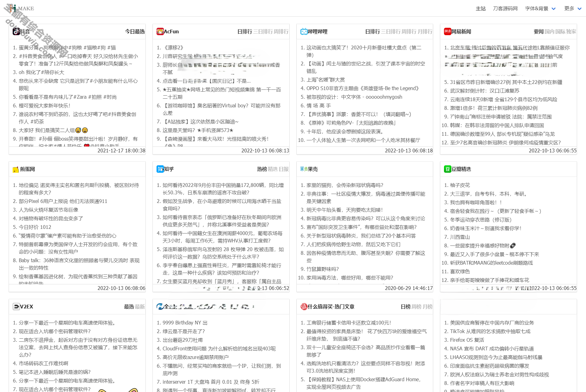Viewport: 586px width, 392px height.
Task: Open the item "绿云是不是开走了?"
Action: (x=184, y=331)
